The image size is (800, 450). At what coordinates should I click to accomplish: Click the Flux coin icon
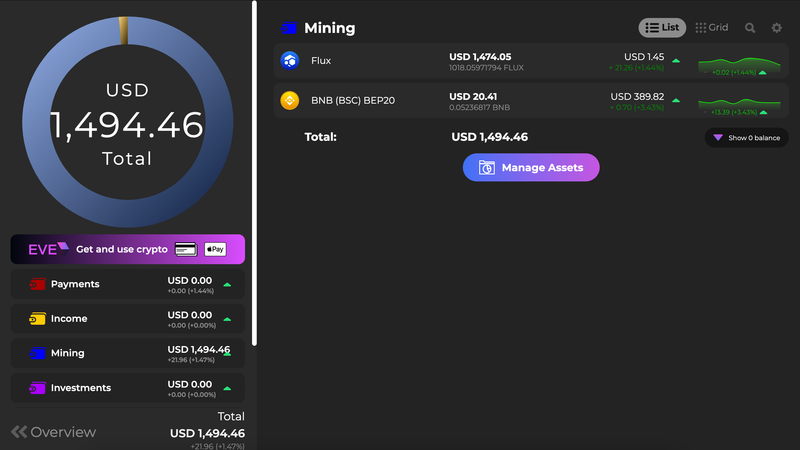click(x=290, y=61)
